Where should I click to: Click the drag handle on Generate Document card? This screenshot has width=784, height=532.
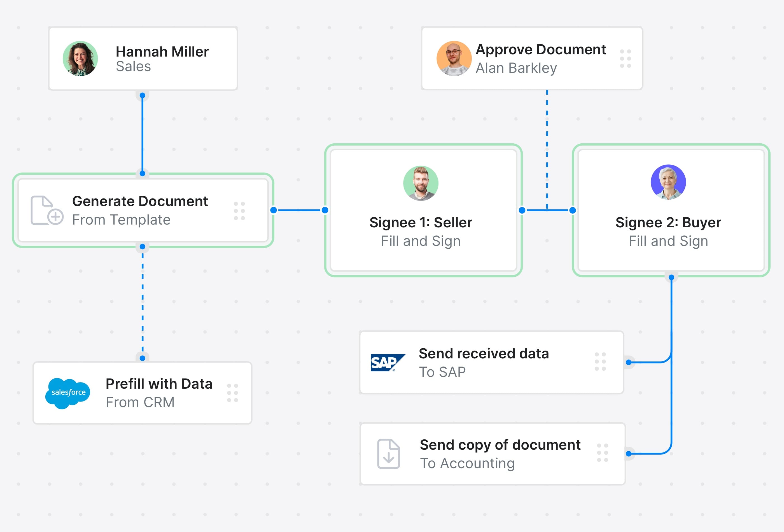[x=239, y=210]
